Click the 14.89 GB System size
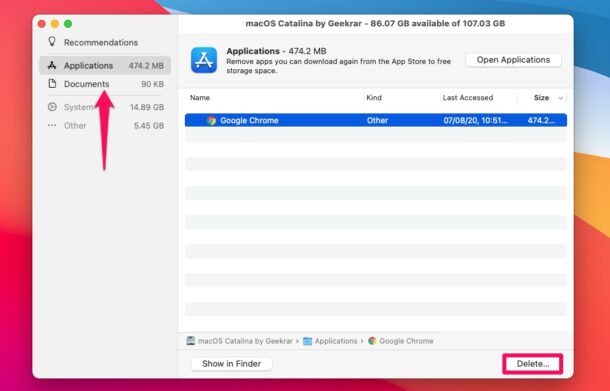 147,107
